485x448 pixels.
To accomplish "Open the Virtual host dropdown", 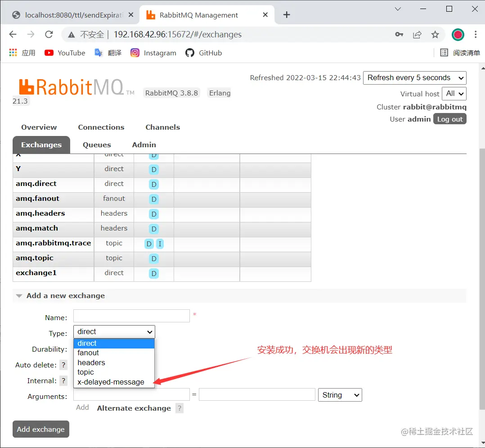I will (454, 94).
